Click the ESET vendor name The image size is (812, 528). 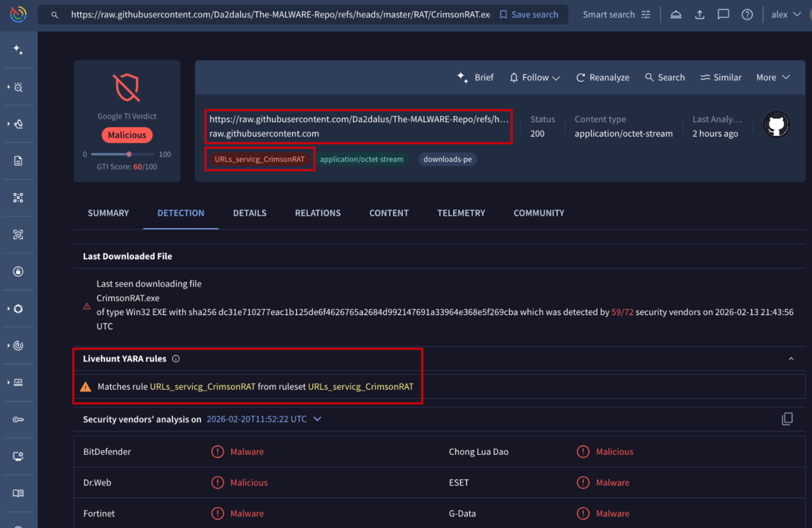click(x=459, y=483)
